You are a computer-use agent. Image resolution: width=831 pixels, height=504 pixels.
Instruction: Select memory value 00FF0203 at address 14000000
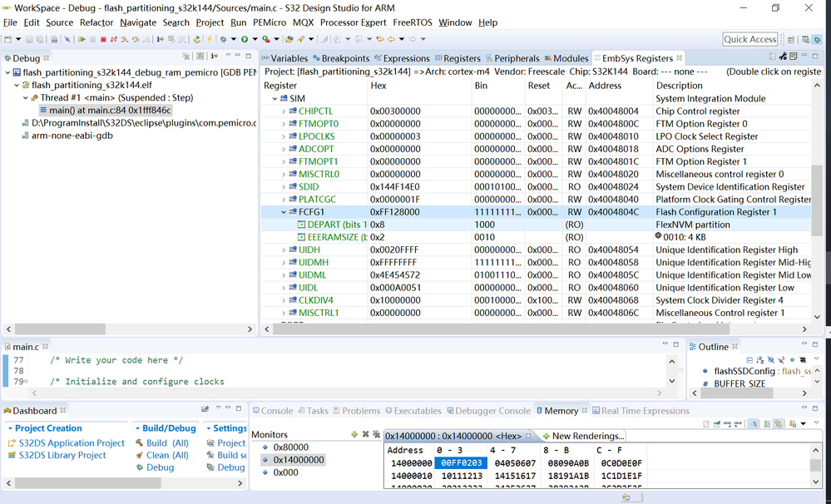tap(460, 462)
